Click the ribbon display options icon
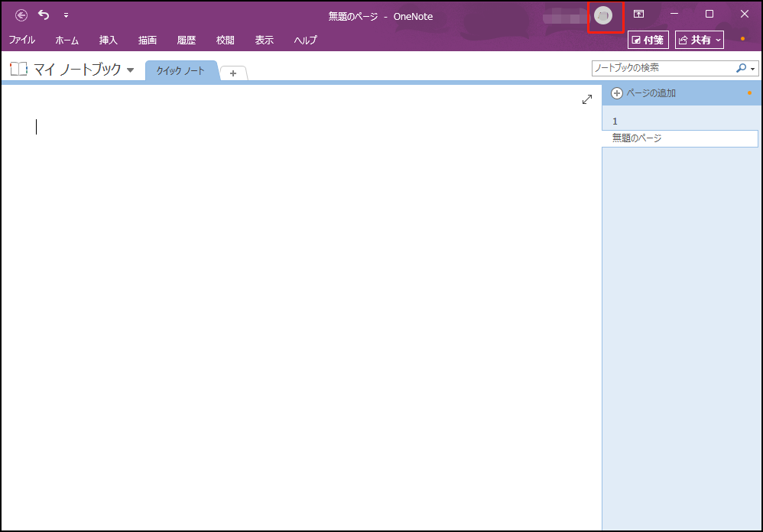This screenshot has height=532, width=763. [638, 14]
